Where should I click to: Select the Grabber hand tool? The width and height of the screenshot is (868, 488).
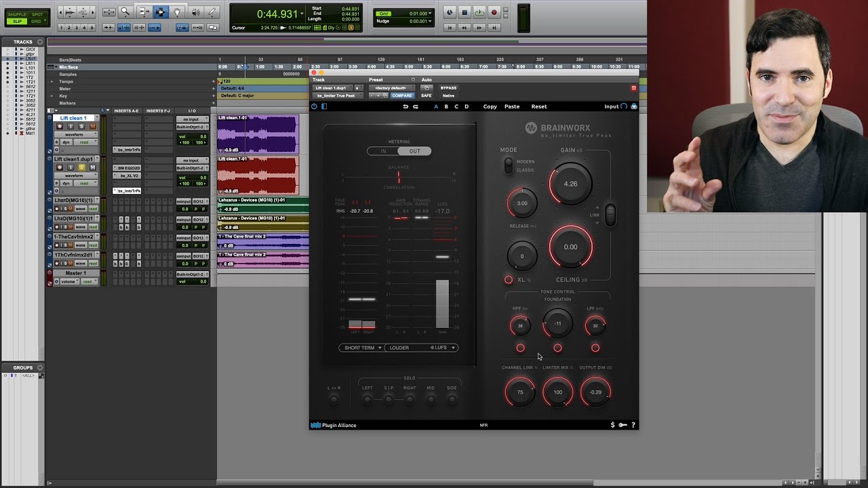tap(177, 12)
